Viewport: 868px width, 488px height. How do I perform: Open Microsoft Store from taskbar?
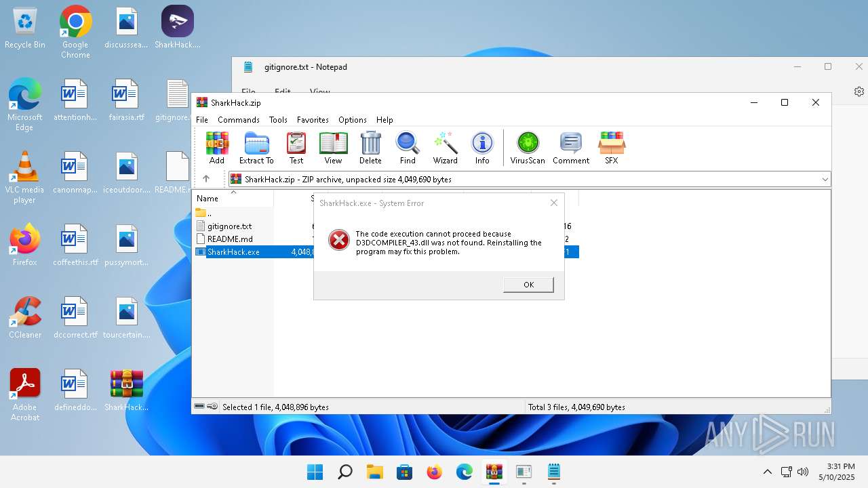404,472
